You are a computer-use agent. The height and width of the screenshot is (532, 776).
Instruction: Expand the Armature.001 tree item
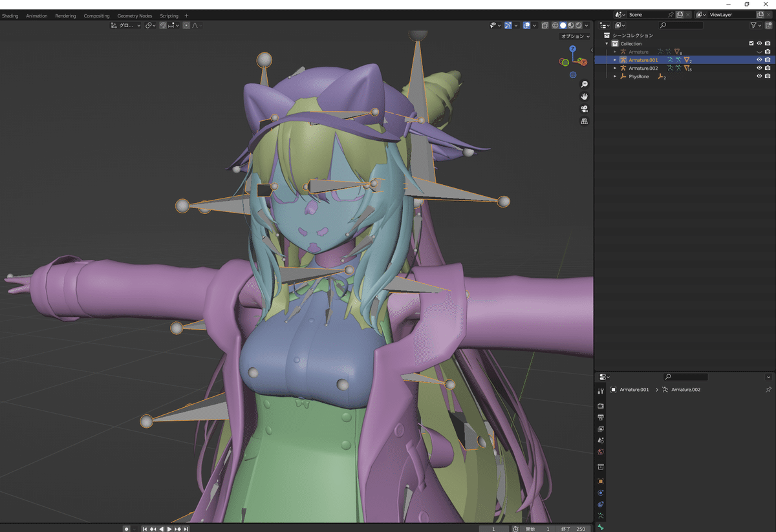(x=615, y=60)
